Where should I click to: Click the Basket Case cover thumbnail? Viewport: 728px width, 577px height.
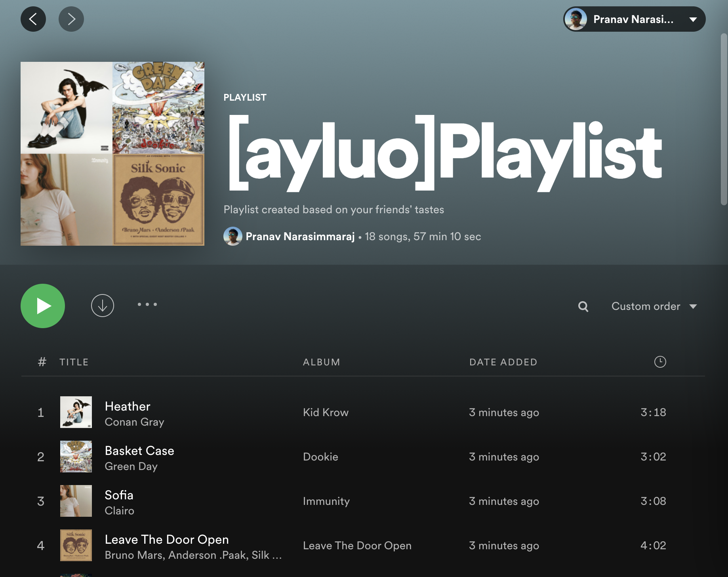tap(76, 457)
